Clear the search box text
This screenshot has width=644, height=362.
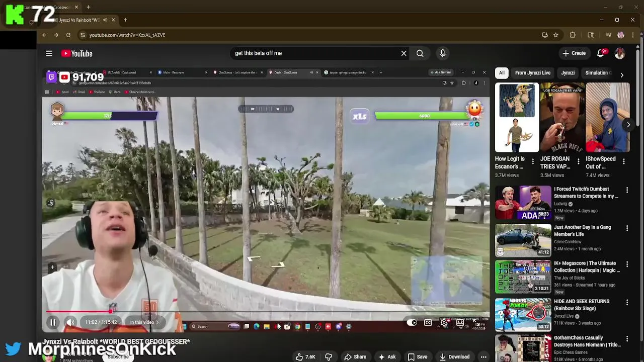pyautogui.click(x=404, y=53)
